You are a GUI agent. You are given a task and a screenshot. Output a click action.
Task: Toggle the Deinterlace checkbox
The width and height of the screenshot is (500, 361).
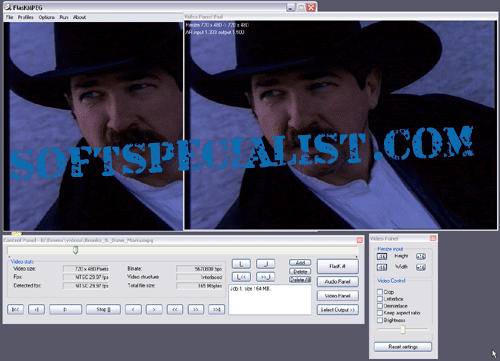[x=380, y=306]
